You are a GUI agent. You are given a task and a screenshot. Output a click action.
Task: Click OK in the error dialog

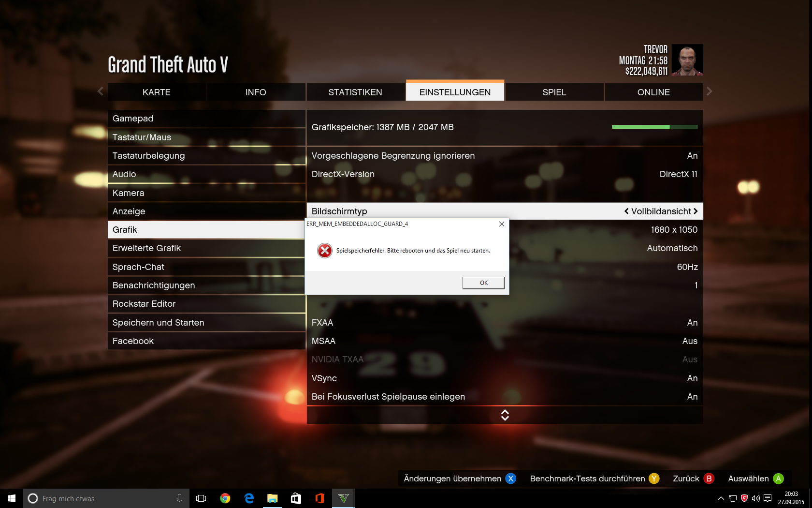click(x=483, y=283)
